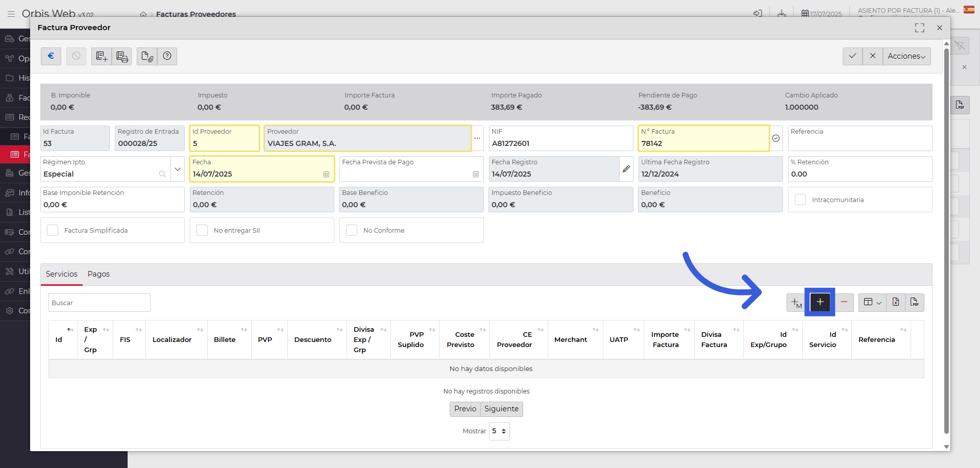This screenshot has height=468, width=980.
Task: Open the help question mark icon
Action: point(167,56)
